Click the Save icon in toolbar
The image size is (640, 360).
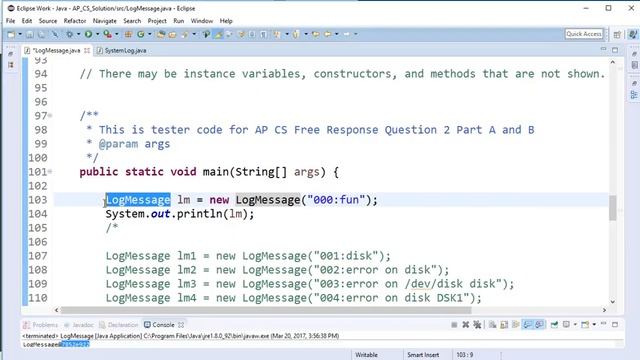point(30,34)
